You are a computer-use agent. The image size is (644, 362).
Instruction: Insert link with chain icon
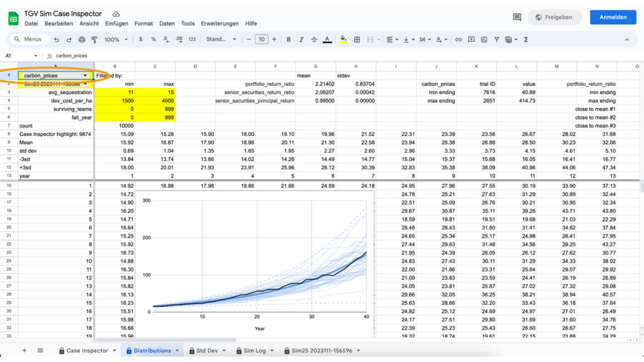point(458,39)
